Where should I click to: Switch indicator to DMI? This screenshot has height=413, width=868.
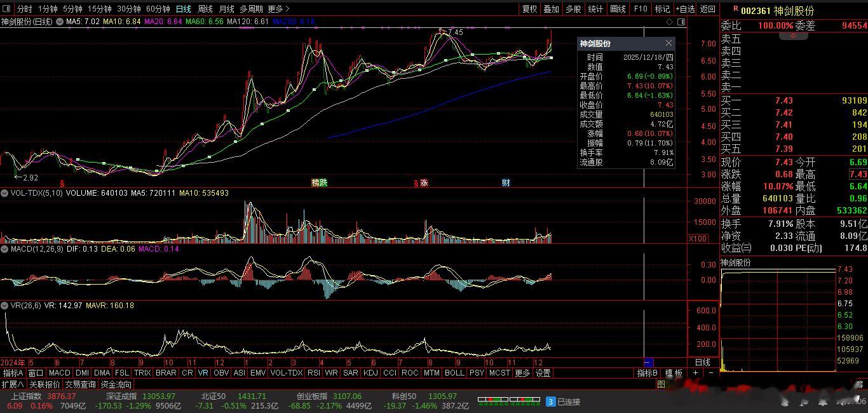click(83, 373)
